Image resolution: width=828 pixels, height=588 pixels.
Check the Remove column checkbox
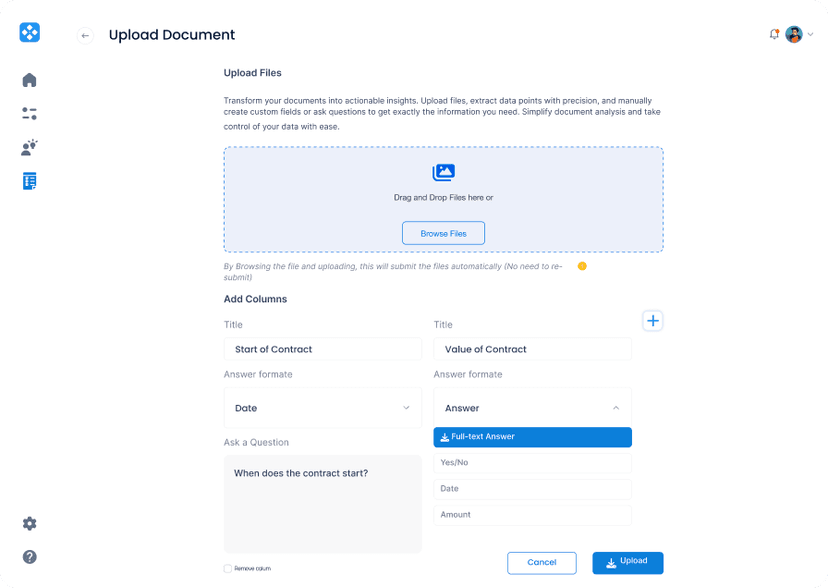pos(228,568)
